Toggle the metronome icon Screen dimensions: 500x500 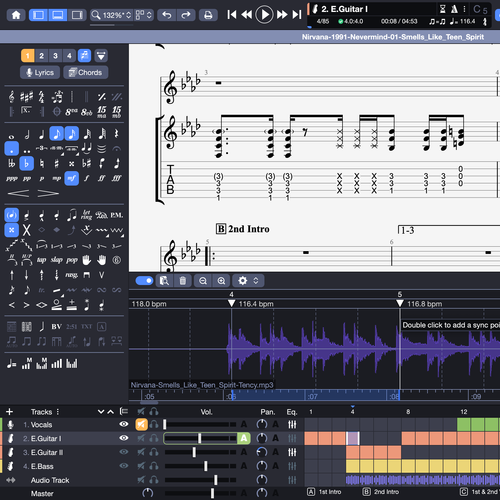click(454, 9)
